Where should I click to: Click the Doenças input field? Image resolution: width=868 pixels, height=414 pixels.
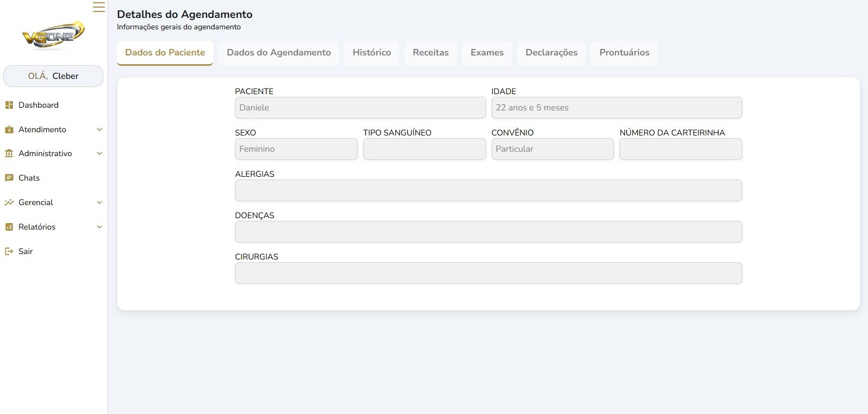[488, 232]
